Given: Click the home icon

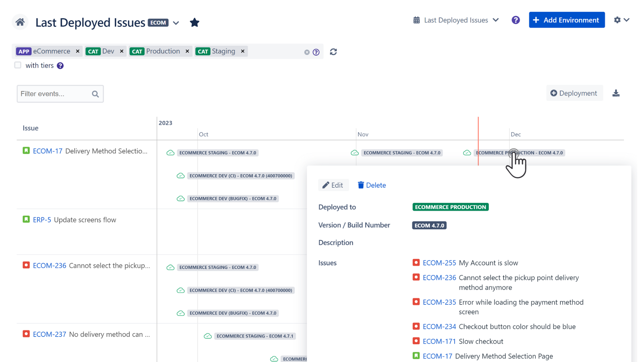Looking at the screenshot, I should click(x=20, y=22).
